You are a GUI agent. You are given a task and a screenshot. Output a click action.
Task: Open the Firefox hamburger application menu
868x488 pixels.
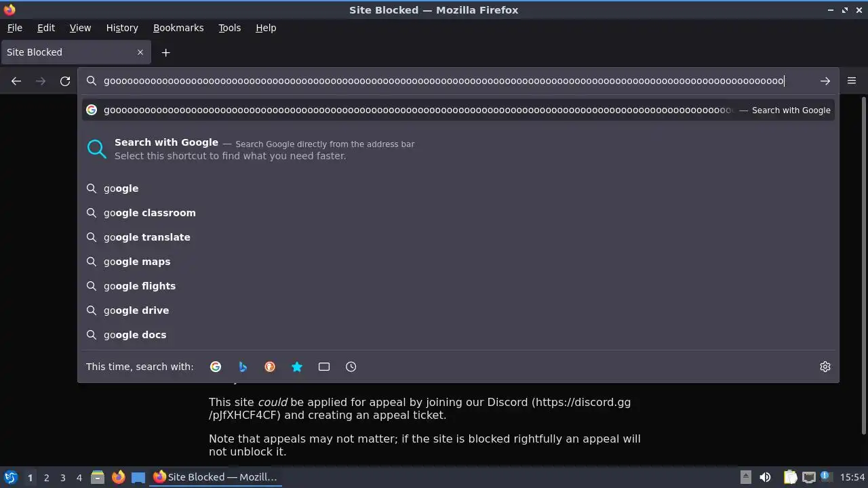point(852,81)
